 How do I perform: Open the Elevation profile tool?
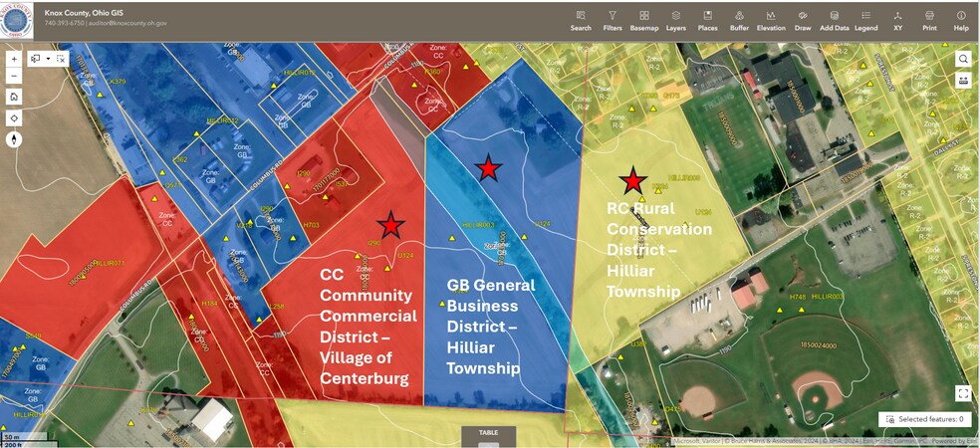(771, 21)
